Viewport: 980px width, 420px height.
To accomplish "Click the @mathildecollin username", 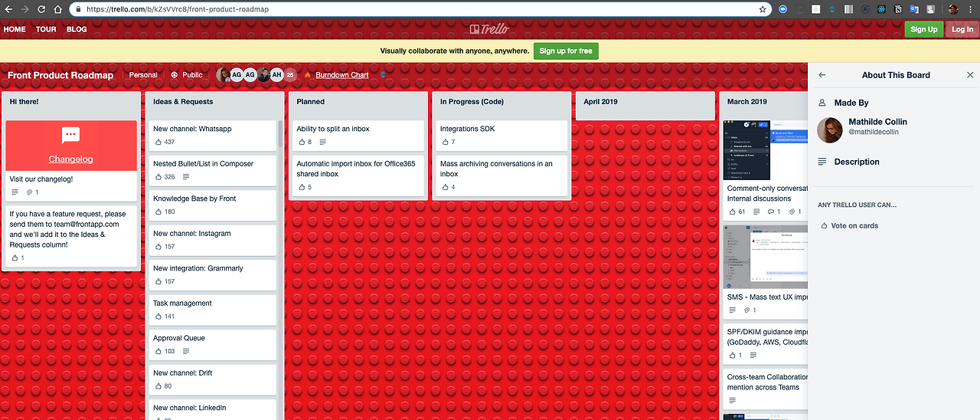I will click(x=874, y=132).
